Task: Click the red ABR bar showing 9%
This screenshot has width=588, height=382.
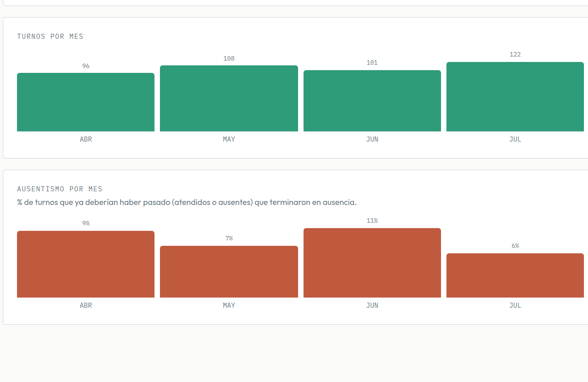Action: point(86,264)
